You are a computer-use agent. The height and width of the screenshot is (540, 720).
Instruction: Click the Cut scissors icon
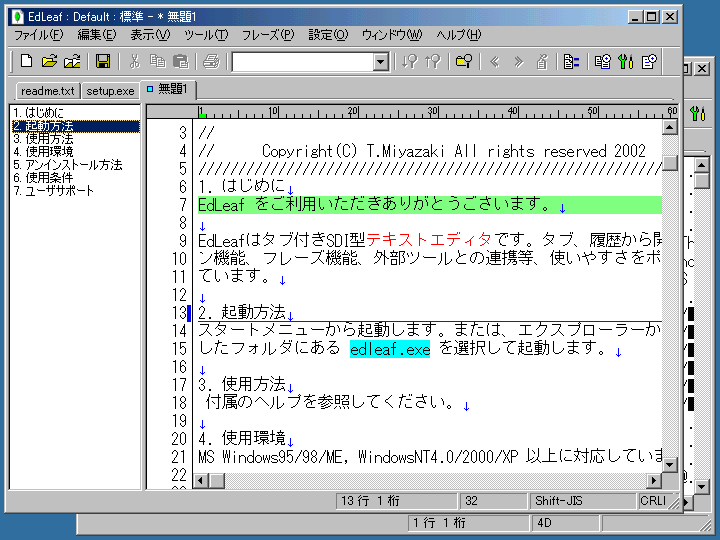pos(134,61)
